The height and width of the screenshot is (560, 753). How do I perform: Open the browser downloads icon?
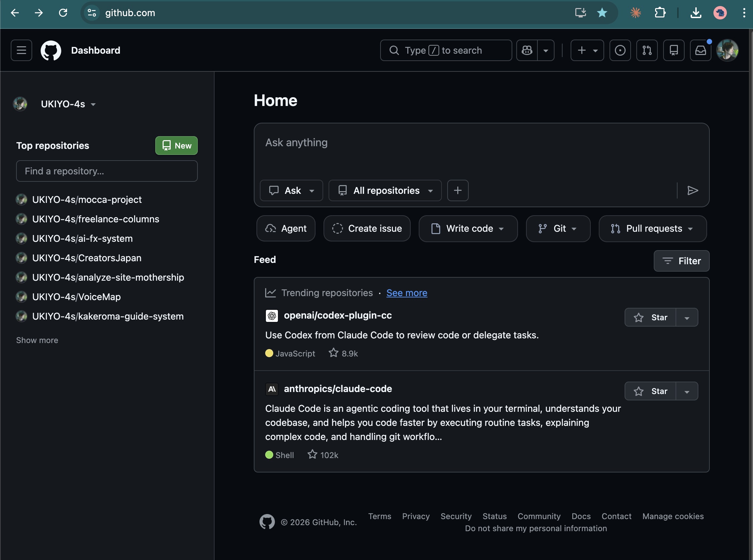point(696,13)
